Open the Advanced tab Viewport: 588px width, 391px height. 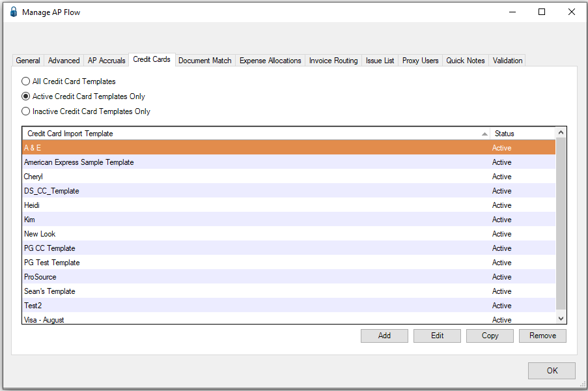pyautogui.click(x=64, y=61)
